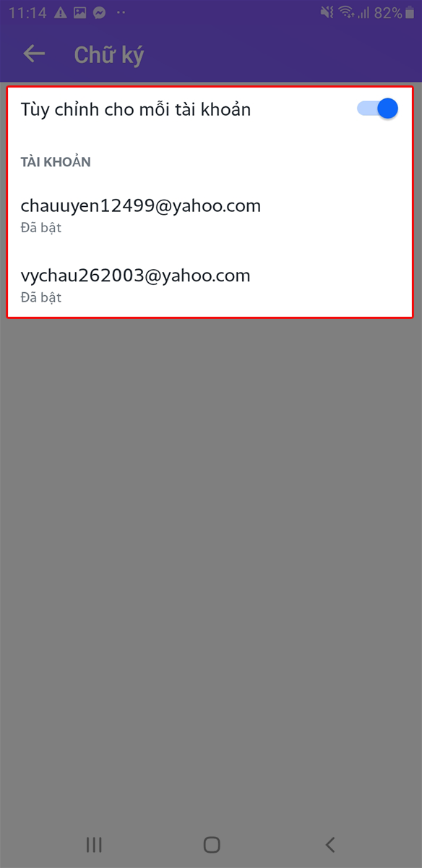Screen dimensions: 422x868
Task: Tap the Chữ ký screen title
Action: pos(109,56)
